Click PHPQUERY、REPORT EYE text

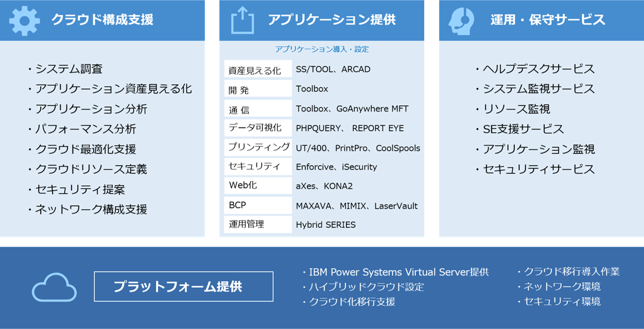(x=350, y=128)
